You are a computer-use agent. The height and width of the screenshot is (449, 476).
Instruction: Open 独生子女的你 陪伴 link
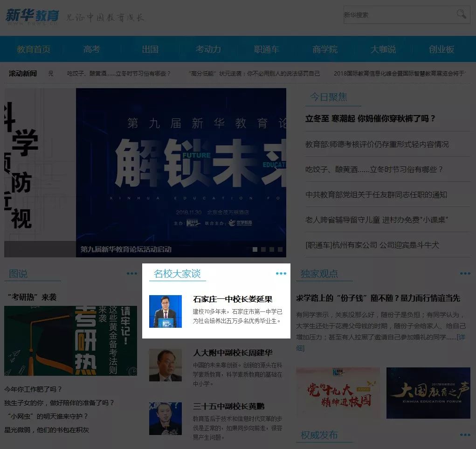60,403
